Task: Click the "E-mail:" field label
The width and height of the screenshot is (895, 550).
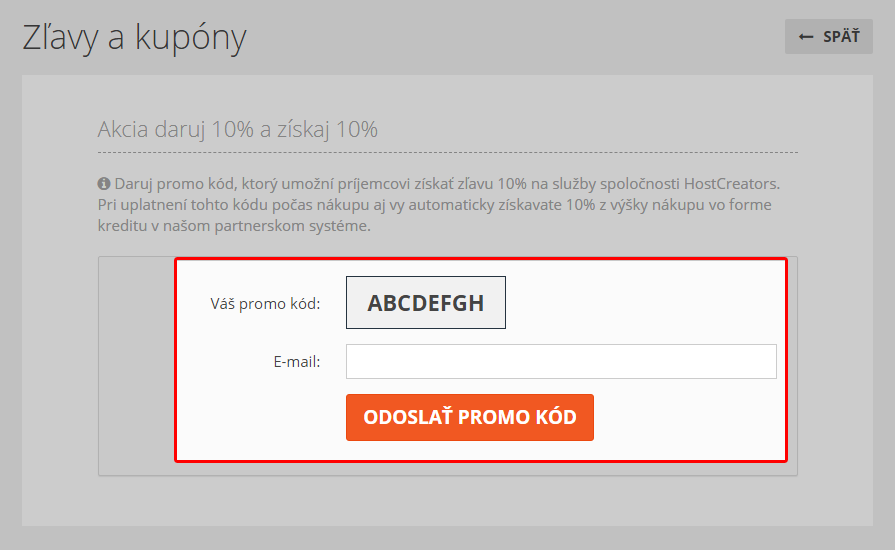Action: coord(297,362)
